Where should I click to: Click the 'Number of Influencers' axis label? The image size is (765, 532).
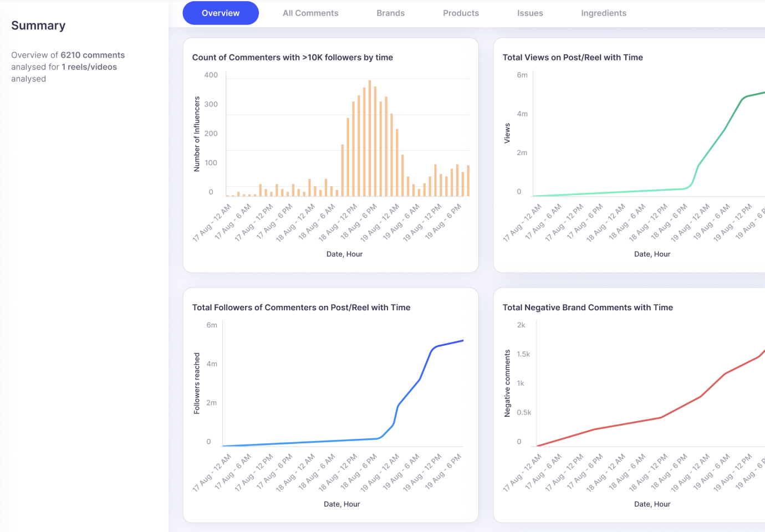pyautogui.click(x=197, y=134)
